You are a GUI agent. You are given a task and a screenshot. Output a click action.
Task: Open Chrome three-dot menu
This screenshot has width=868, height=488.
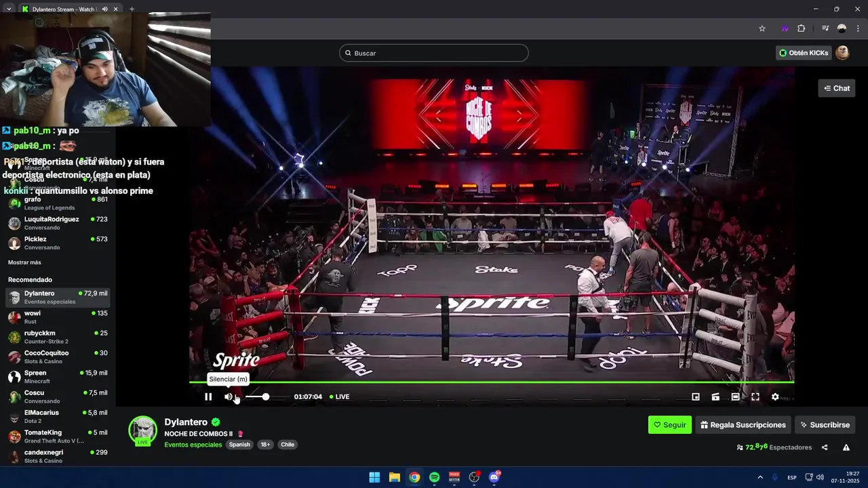pos(858,28)
